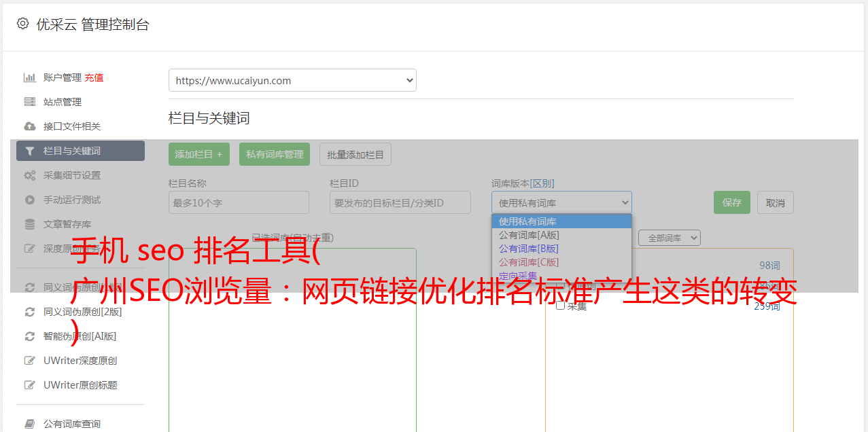This screenshot has width=868, height=432.
Task: Open the 全部词库 filter dropdown
Action: coord(670,238)
